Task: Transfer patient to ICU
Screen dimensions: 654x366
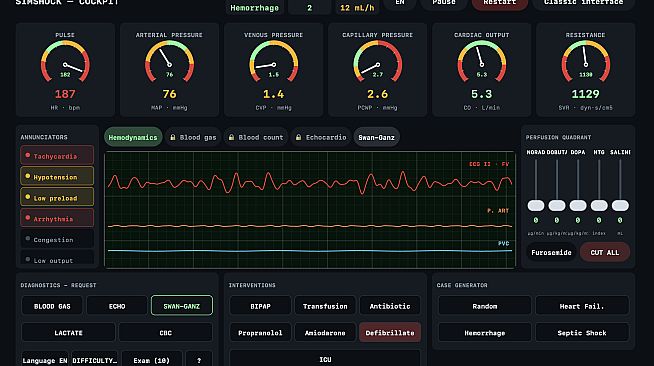Action: pos(325,358)
